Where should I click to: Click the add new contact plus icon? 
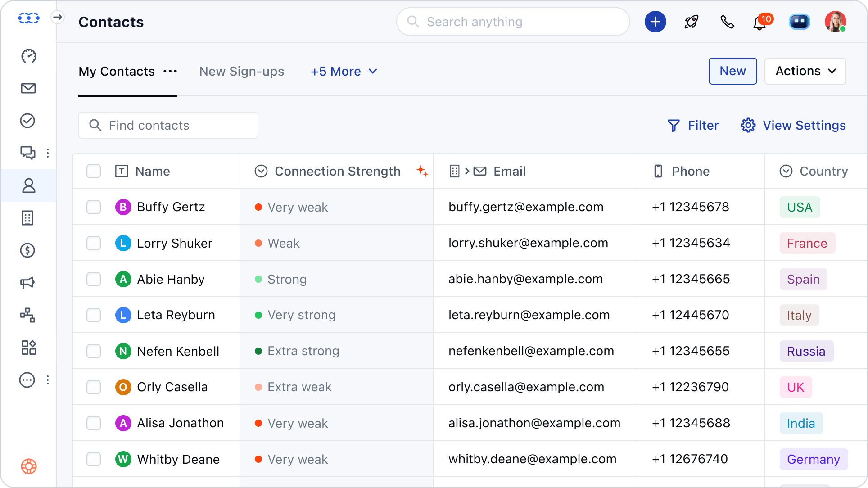[x=655, y=22]
